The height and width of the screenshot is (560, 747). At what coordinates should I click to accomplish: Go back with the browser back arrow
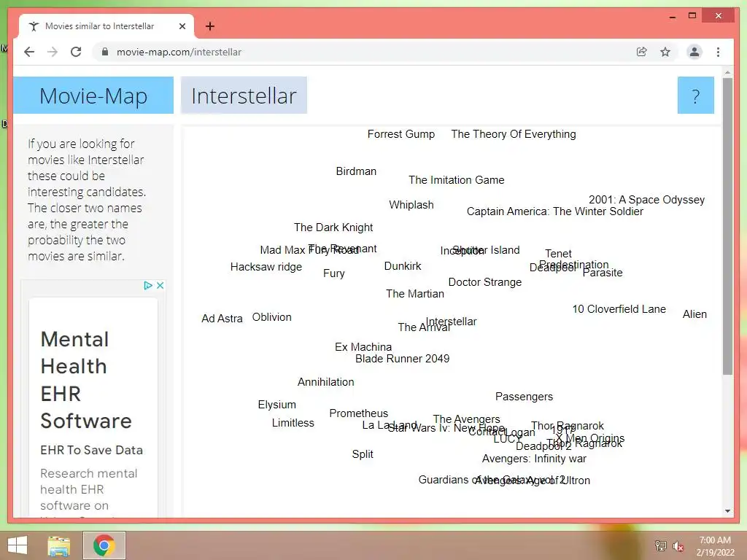pyautogui.click(x=29, y=52)
